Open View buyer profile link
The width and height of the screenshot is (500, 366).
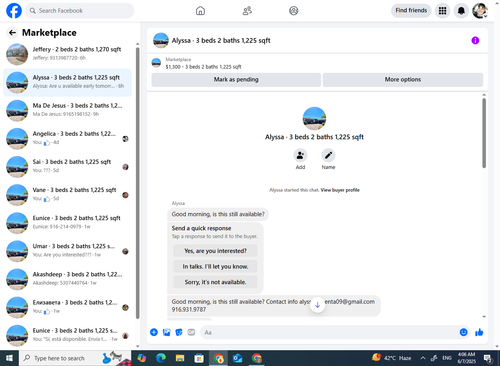(340, 190)
